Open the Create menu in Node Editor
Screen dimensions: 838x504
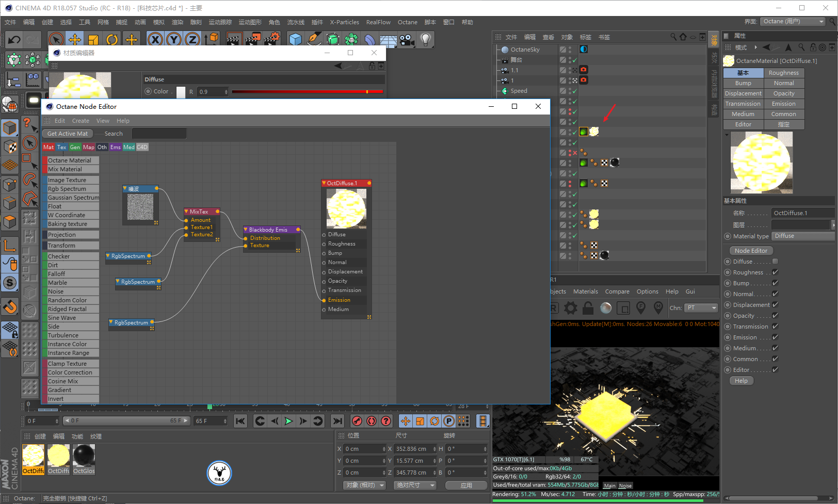80,121
